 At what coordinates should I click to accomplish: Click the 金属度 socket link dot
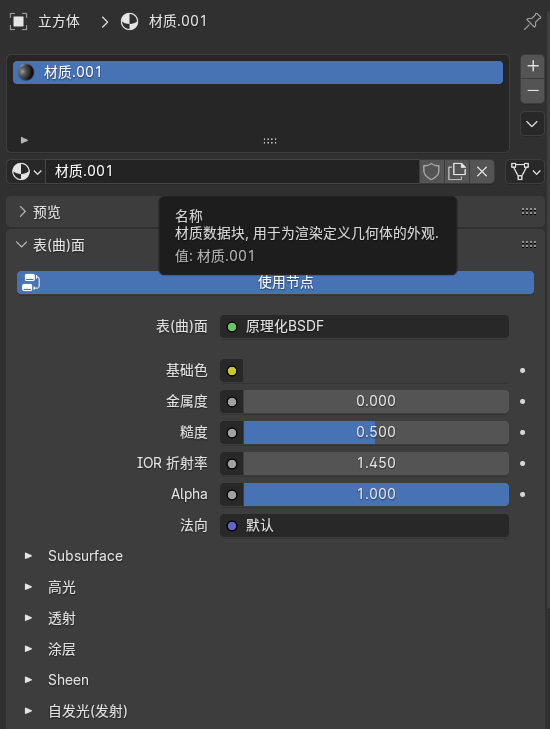(x=232, y=402)
